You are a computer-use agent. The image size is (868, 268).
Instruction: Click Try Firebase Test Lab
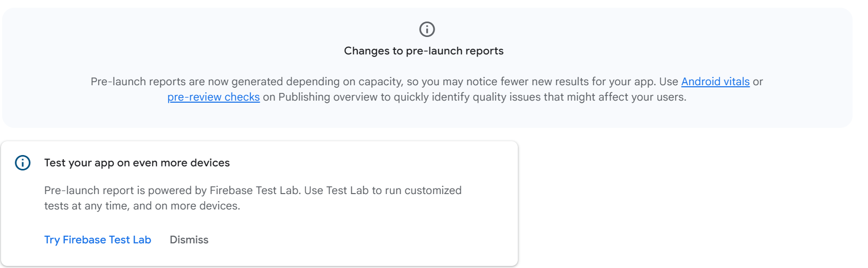98,240
